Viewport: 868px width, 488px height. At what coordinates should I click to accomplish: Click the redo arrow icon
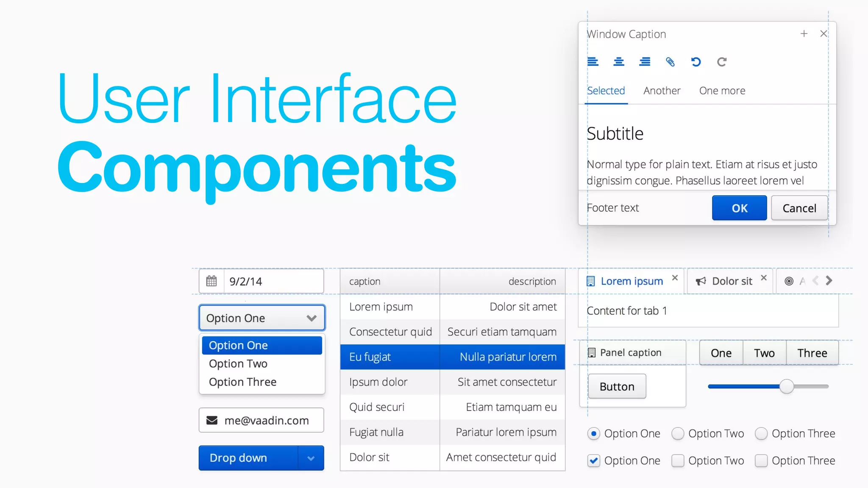[722, 62]
